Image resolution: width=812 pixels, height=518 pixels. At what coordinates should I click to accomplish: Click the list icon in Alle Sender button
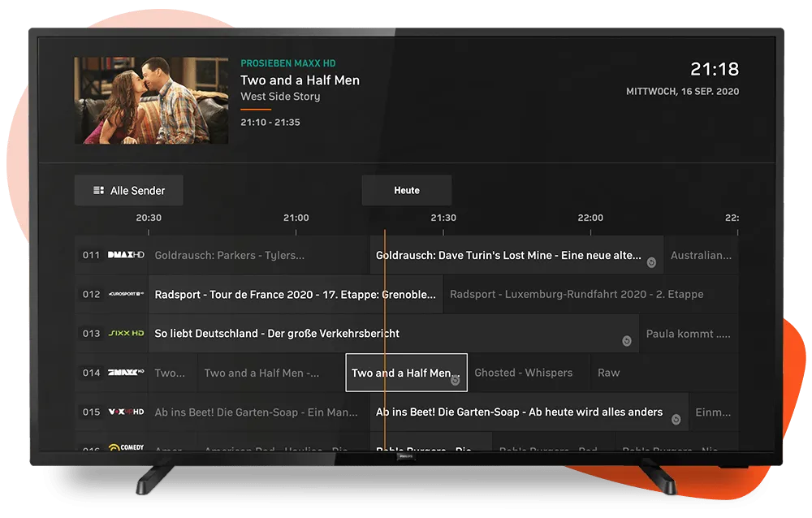point(98,190)
